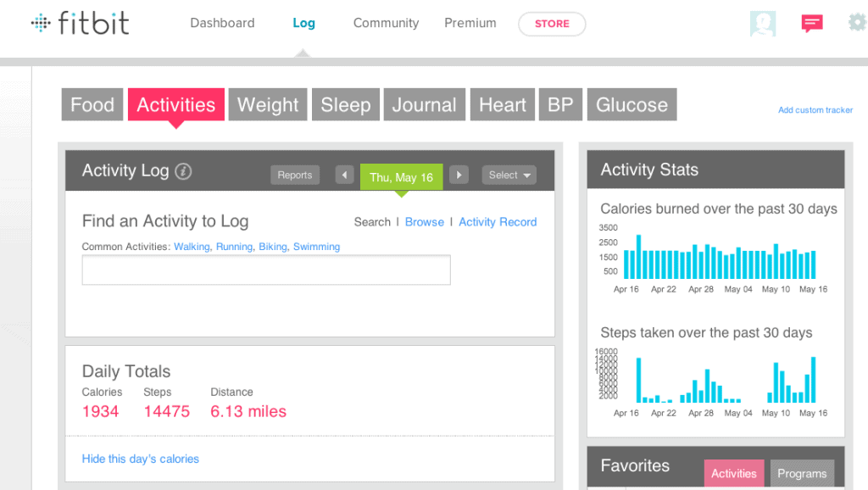
Task: Click the Calories burned bar chart
Action: tap(720, 258)
